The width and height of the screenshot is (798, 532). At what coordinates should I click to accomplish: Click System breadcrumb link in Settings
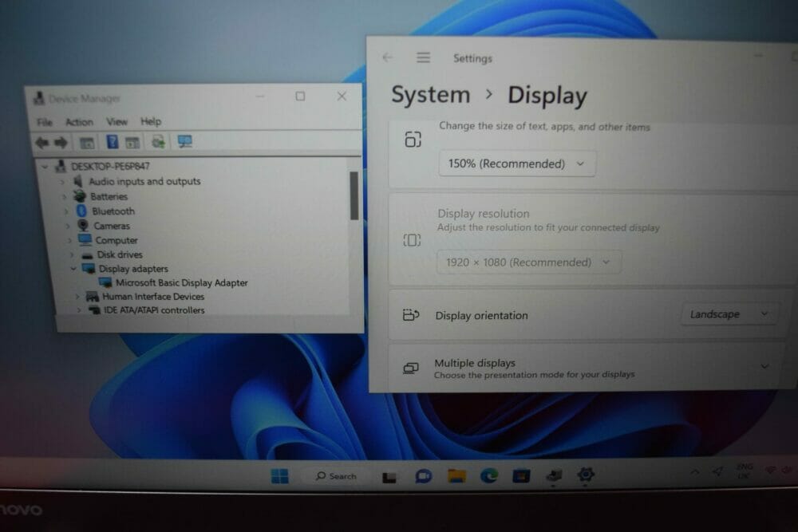coord(431,95)
